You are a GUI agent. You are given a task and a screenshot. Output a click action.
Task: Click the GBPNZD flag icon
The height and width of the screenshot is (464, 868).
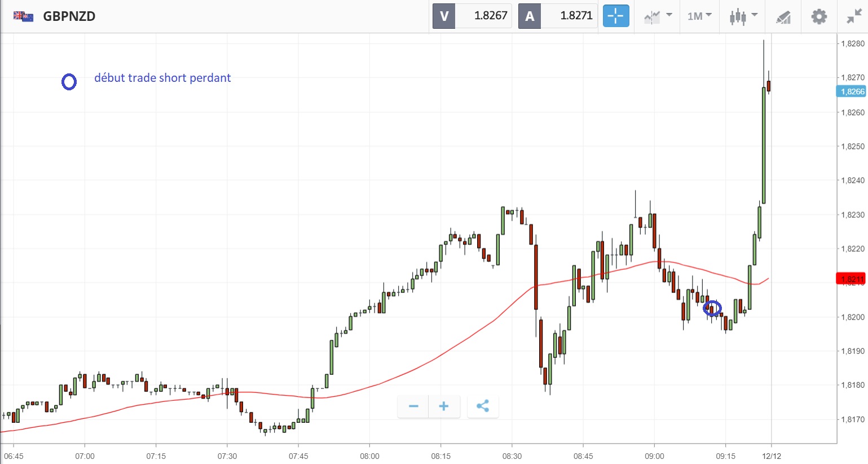pyautogui.click(x=23, y=16)
